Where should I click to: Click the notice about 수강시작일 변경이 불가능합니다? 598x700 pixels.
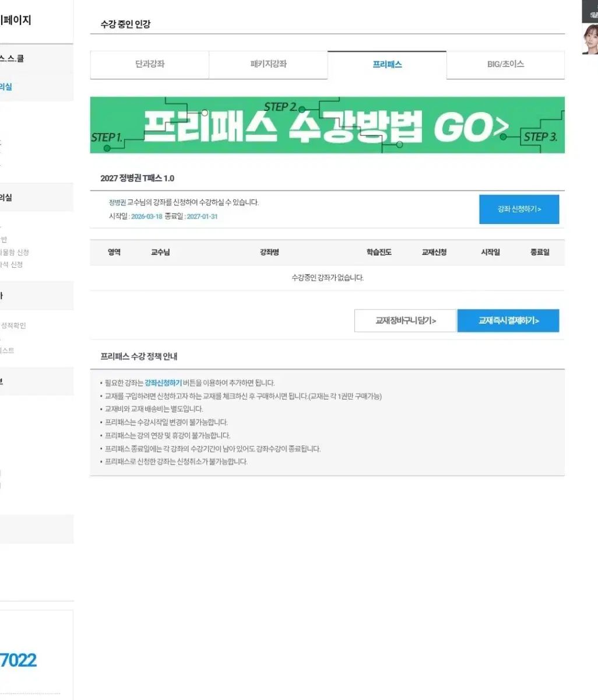coord(166,422)
